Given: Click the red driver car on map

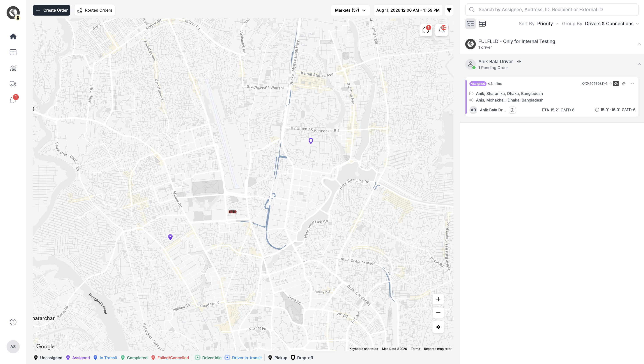Looking at the screenshot, I should pyautogui.click(x=232, y=212).
